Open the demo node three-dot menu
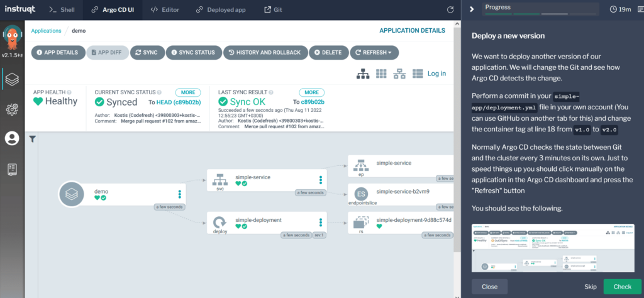Image resolution: width=644 pixels, height=298 pixels. (179, 194)
